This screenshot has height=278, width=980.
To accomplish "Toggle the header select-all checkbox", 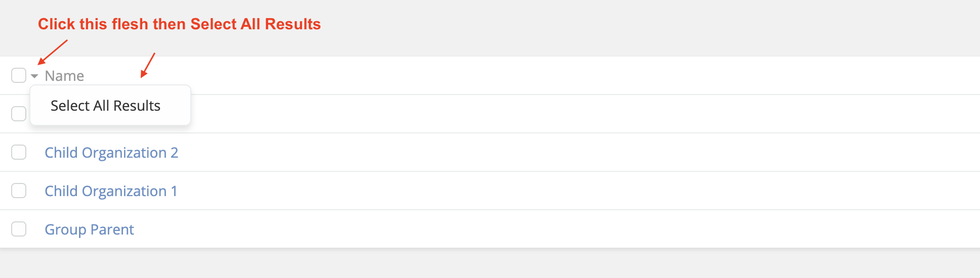I will (19, 75).
